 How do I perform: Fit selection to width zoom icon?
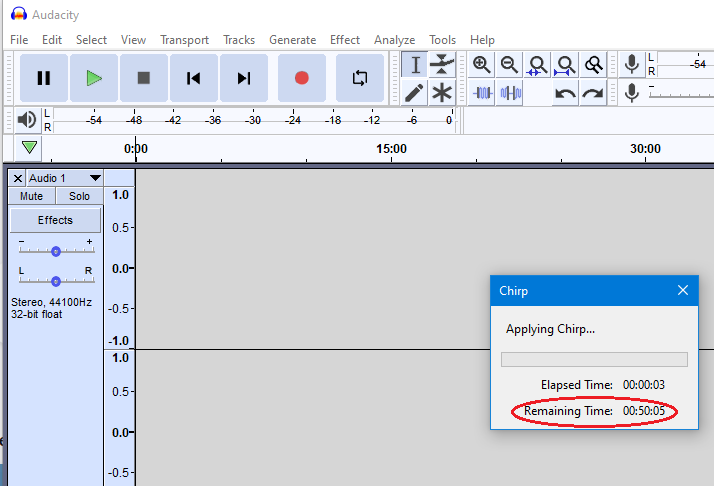tap(537, 65)
